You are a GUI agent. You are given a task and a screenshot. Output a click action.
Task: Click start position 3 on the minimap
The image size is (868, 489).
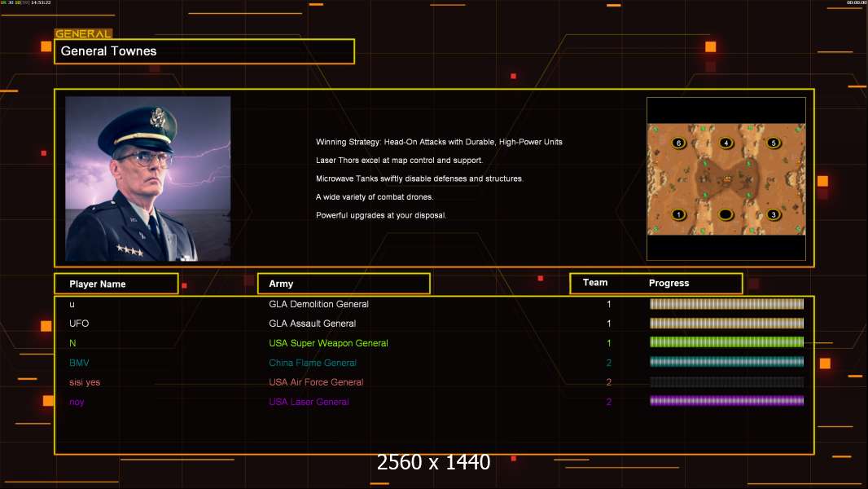click(x=774, y=214)
